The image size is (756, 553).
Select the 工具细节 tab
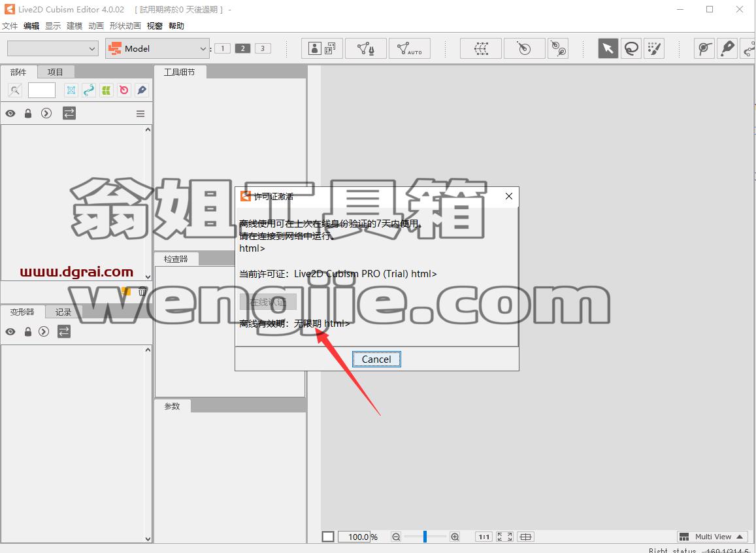(179, 72)
